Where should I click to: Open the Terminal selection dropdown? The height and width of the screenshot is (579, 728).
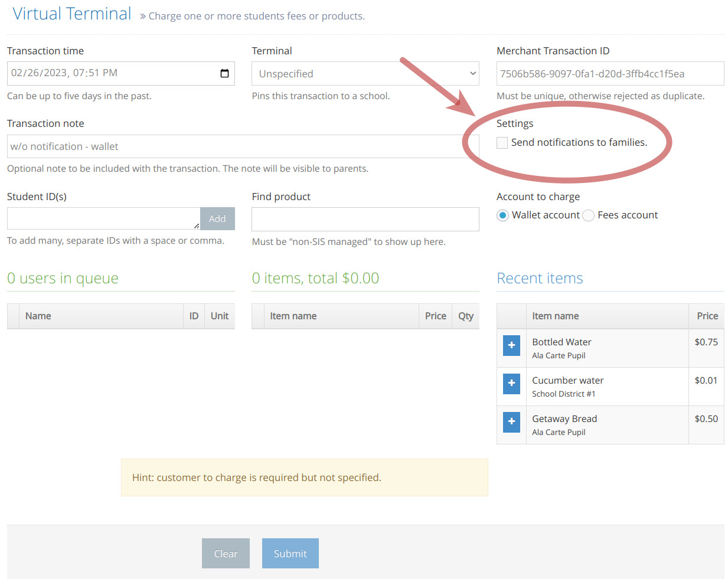[365, 73]
